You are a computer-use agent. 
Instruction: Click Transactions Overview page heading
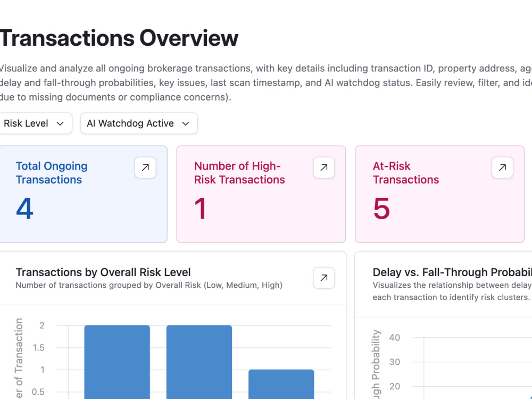point(119,38)
